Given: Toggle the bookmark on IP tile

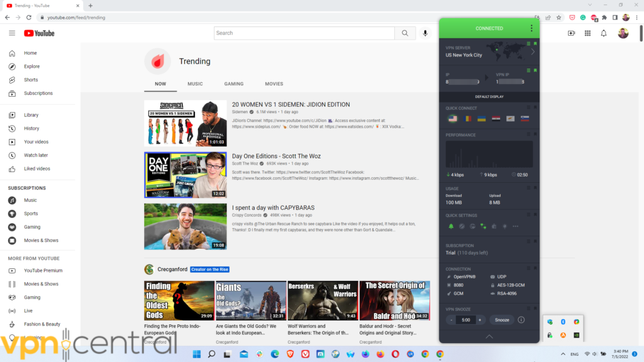Looking at the screenshot, I should pos(535,70).
